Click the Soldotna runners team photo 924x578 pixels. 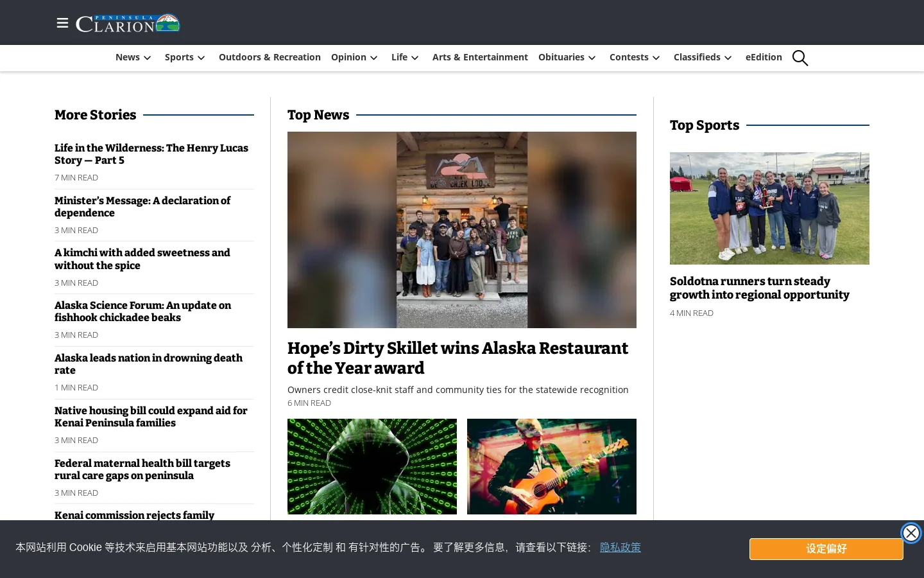(x=769, y=208)
